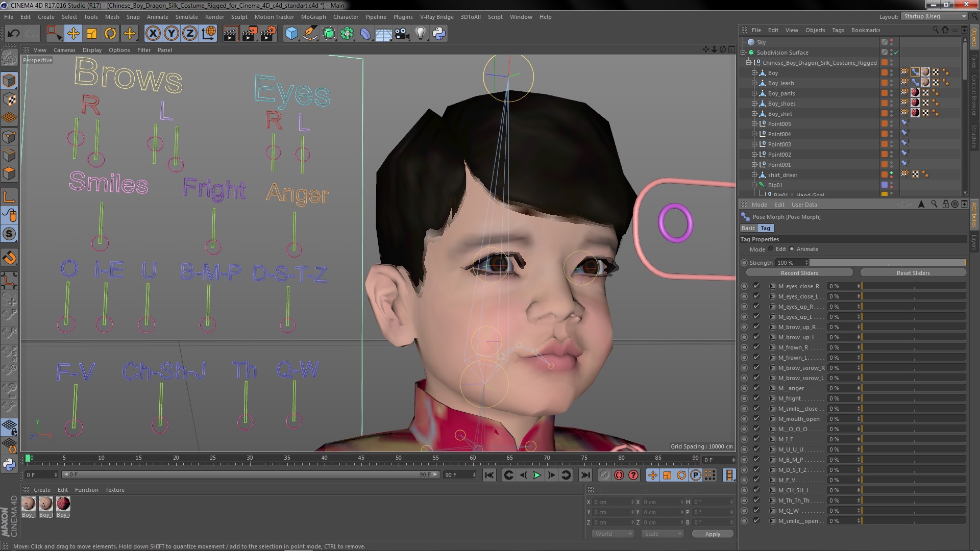The height and width of the screenshot is (551, 980).
Task: Open the Character menu
Action: pos(346,17)
